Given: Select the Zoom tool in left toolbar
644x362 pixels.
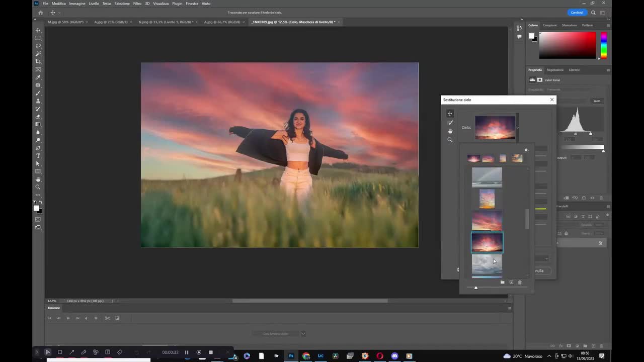Looking at the screenshot, I should pyautogui.click(x=38, y=187).
